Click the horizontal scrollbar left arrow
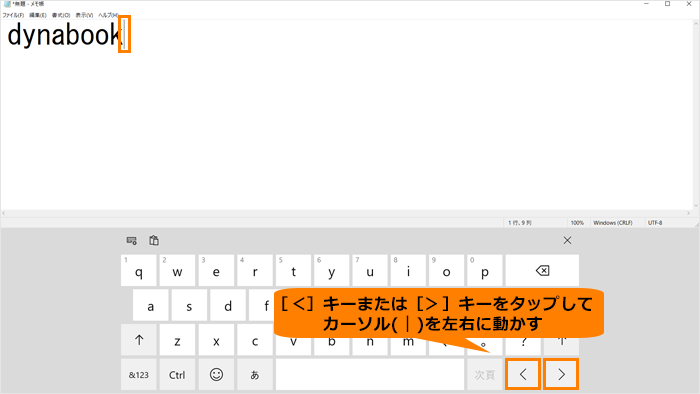700x394 pixels. (x=4, y=214)
